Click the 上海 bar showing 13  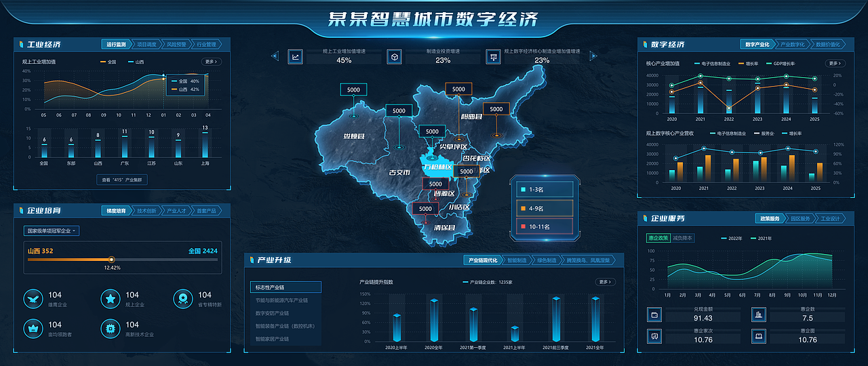click(205, 144)
